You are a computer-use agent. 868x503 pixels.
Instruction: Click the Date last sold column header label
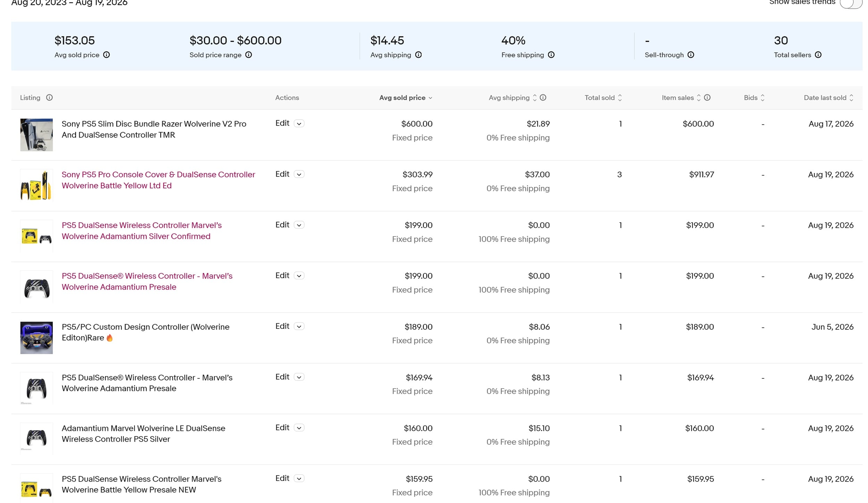[x=825, y=98]
